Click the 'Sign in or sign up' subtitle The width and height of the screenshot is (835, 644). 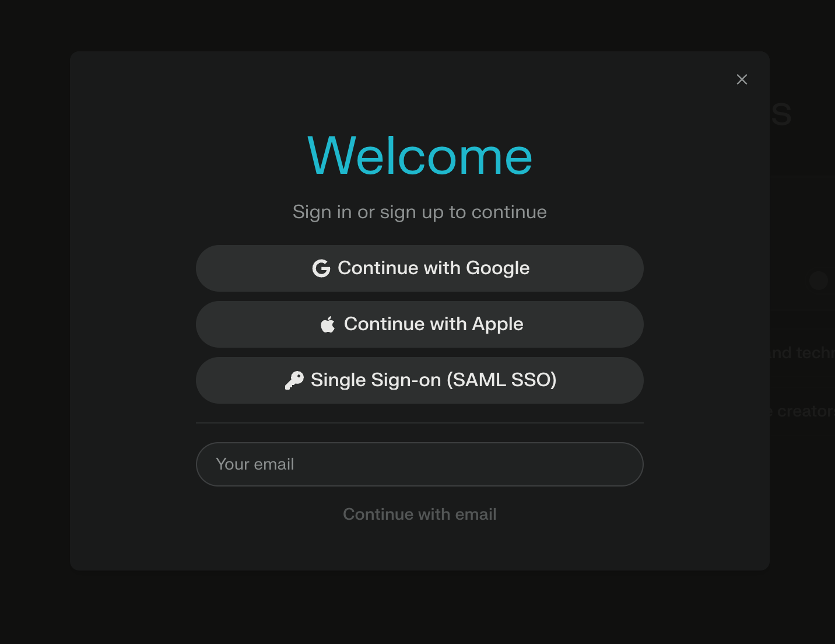pyautogui.click(x=419, y=212)
